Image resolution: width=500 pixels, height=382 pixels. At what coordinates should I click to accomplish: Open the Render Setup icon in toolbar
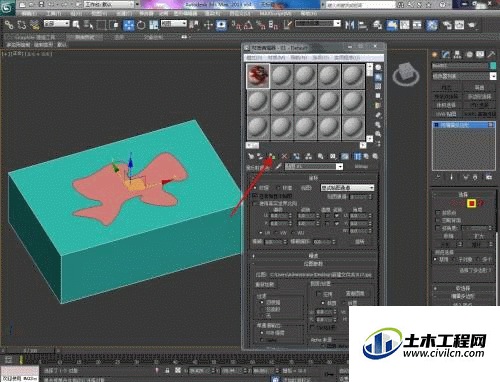click(446, 25)
